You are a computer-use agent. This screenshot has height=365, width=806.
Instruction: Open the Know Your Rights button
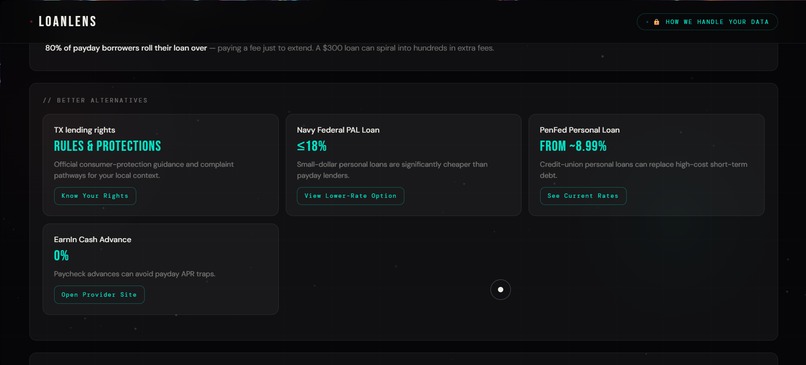95,196
